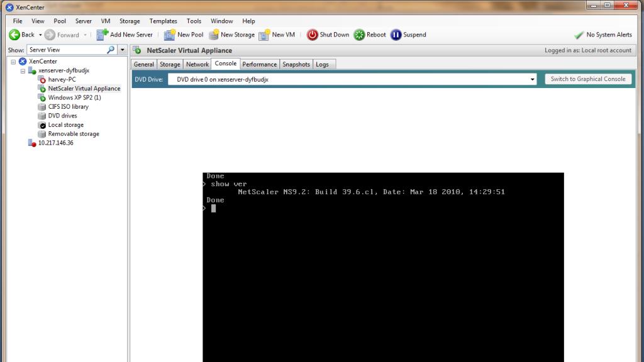Image resolution: width=644 pixels, height=362 pixels.
Task: Click the CIFS ISO library storage icon
Action: pyautogui.click(x=42, y=107)
